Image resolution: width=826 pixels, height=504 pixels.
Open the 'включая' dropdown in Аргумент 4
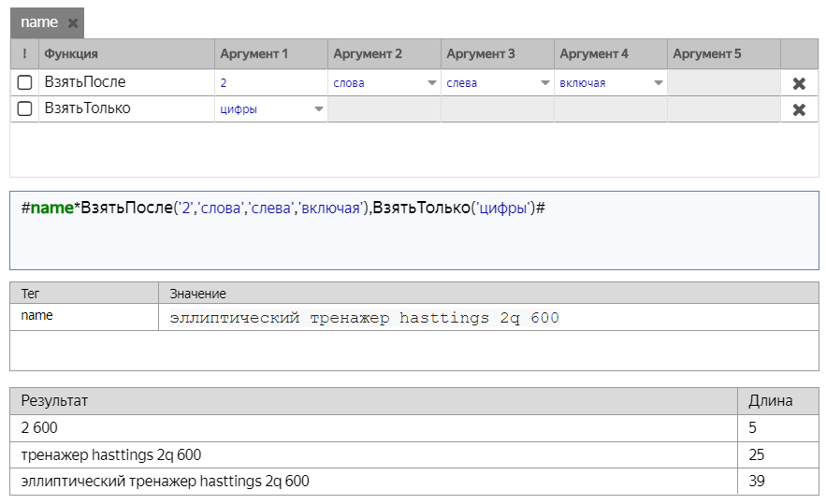[x=658, y=83]
